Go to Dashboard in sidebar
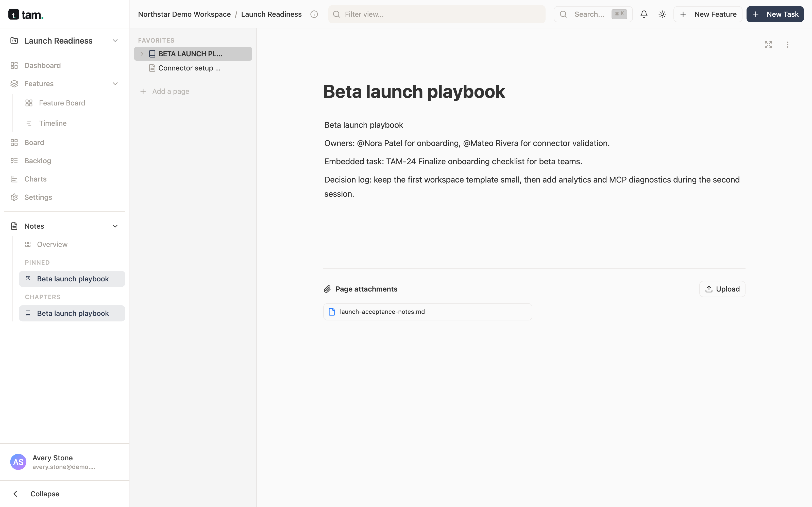Image resolution: width=812 pixels, height=507 pixels. [x=42, y=65]
